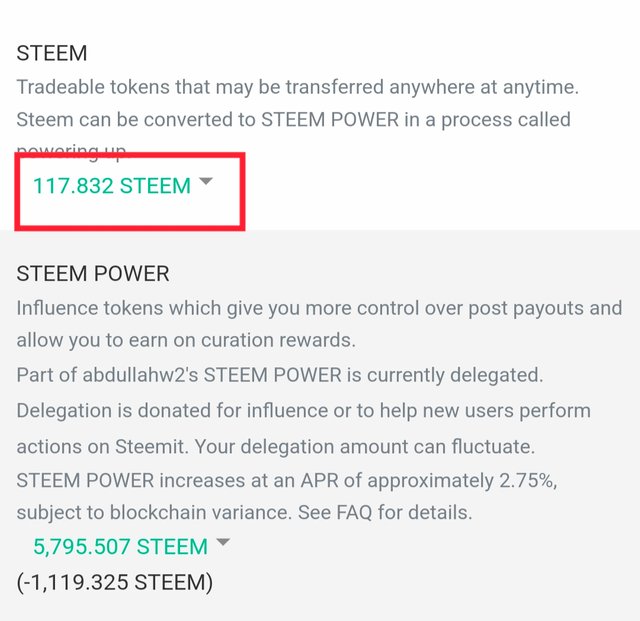Click the APR of approximately 2.75% line
The width and height of the screenshot is (640, 621).
point(286,480)
